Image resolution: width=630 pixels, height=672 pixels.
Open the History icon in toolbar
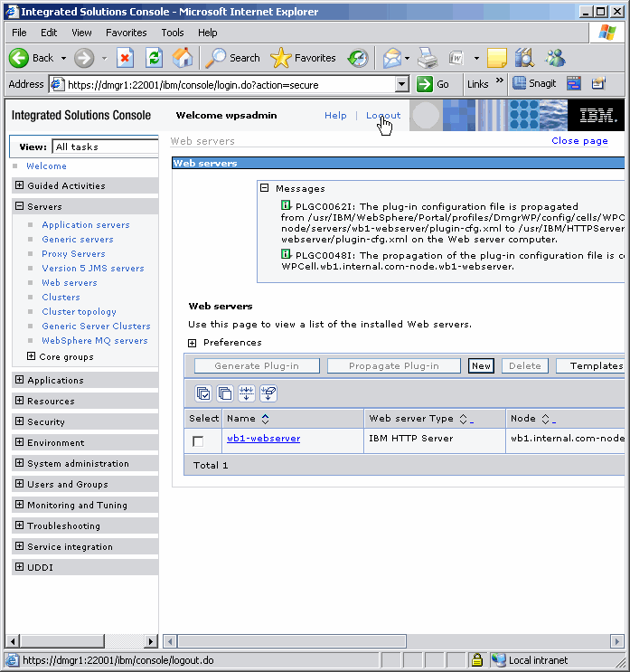[x=358, y=58]
